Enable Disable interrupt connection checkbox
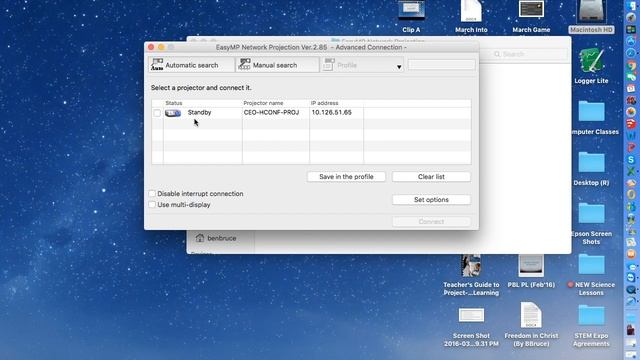The height and width of the screenshot is (360, 640). pyautogui.click(x=152, y=193)
